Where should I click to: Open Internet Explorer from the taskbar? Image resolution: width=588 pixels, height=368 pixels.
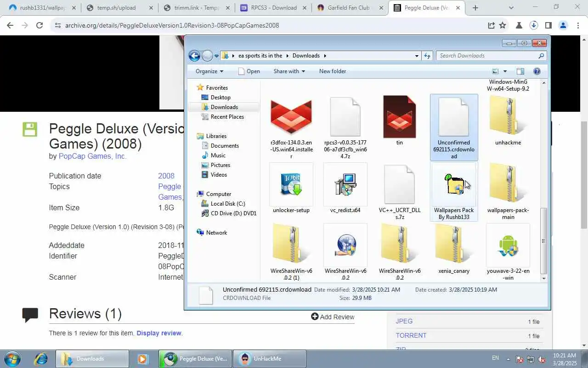click(x=41, y=359)
